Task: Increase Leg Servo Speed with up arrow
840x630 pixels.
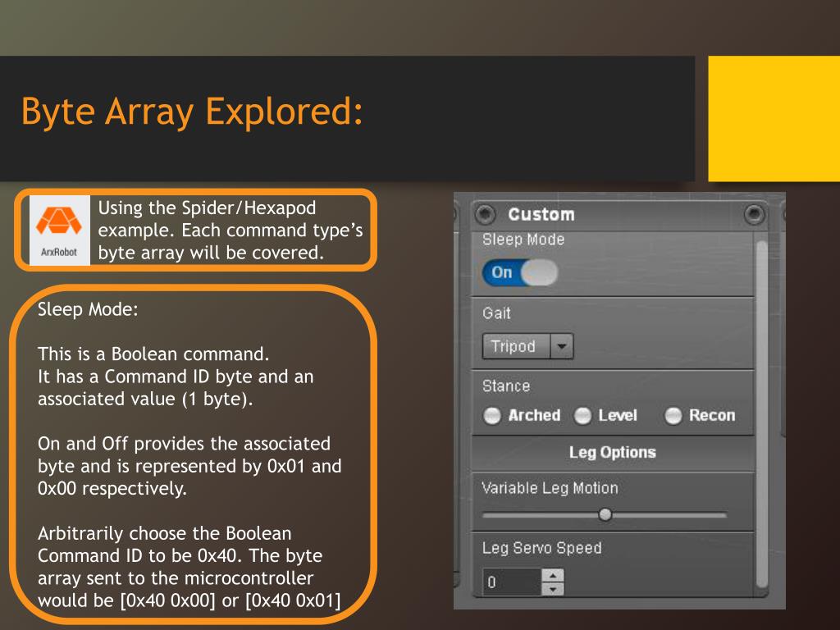Action: click(552, 575)
